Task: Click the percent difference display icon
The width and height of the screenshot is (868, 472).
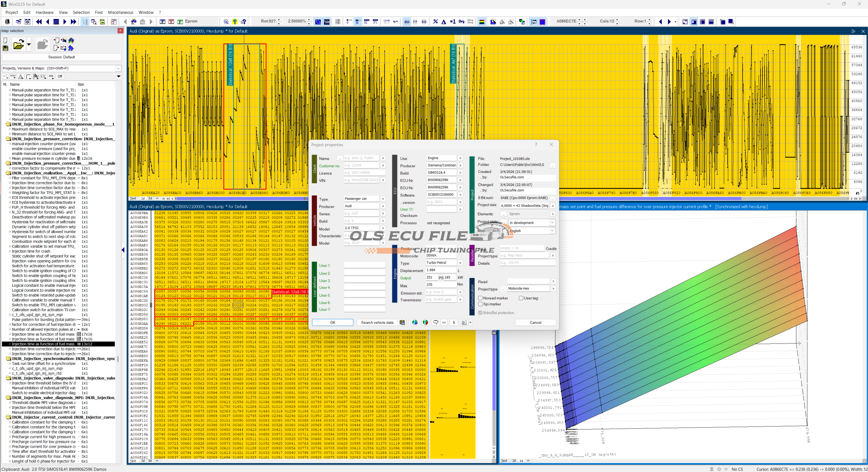Action: pos(435,22)
